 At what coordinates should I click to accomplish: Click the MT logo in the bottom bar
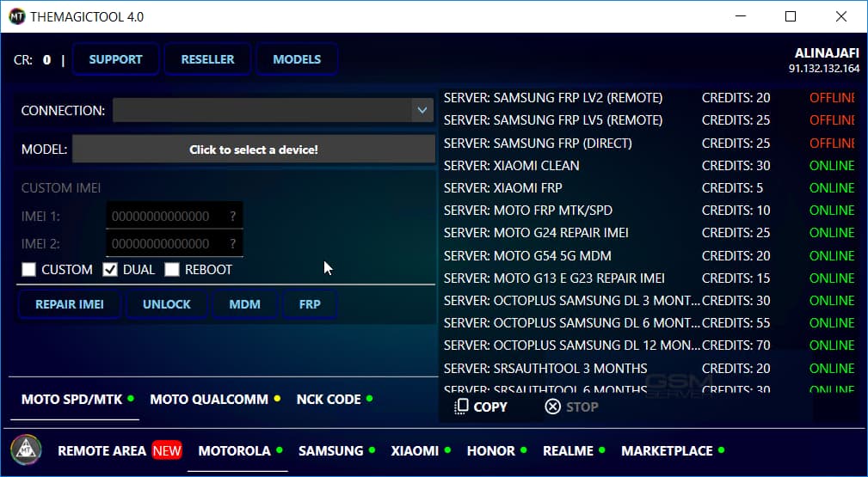click(x=26, y=449)
